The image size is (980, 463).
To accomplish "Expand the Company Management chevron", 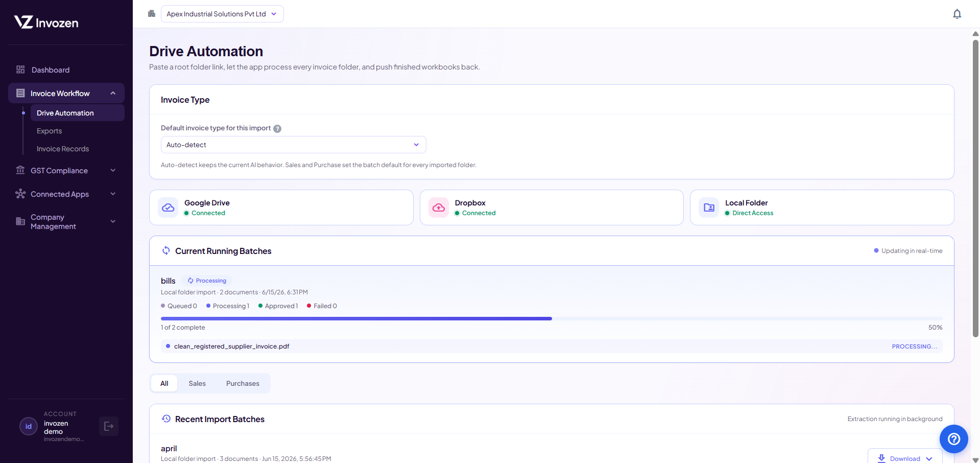I will [113, 221].
